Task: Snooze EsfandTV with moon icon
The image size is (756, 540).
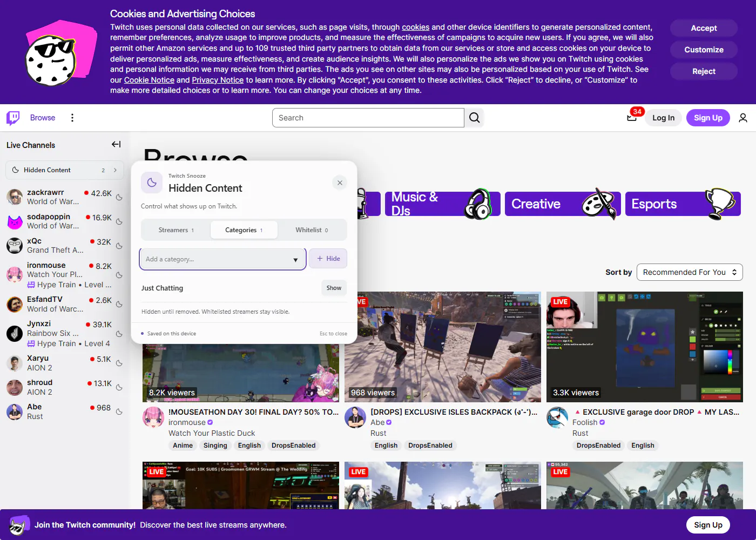Action: click(119, 305)
